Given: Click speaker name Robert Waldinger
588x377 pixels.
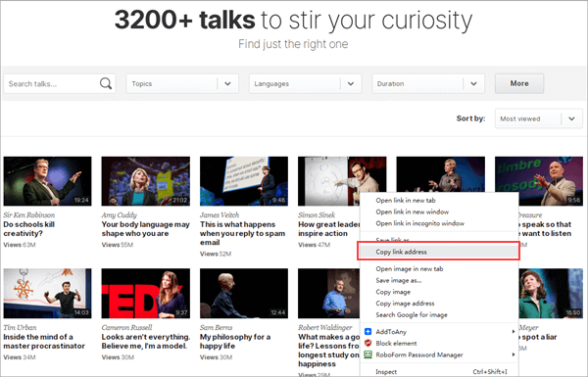Looking at the screenshot, I should [x=325, y=327].
